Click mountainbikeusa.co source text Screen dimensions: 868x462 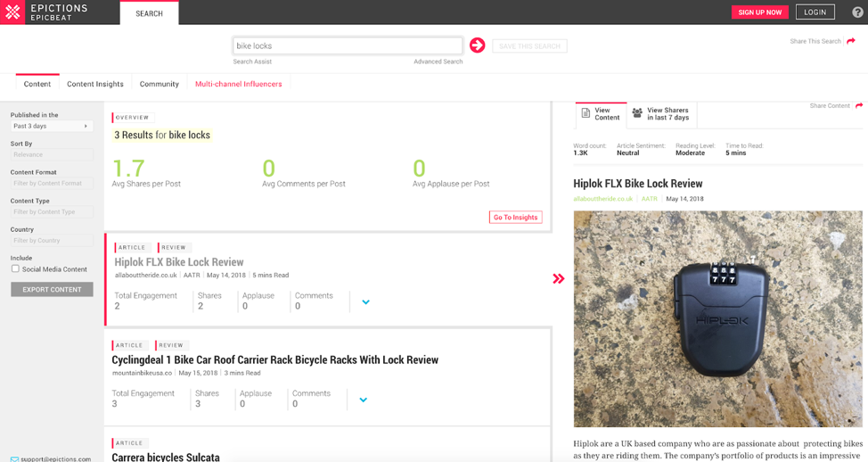pyautogui.click(x=142, y=373)
